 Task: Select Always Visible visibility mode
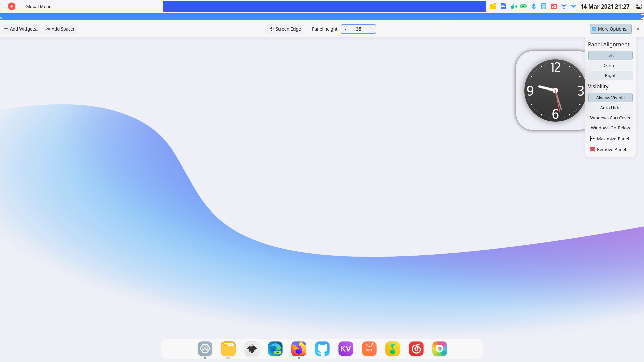(x=610, y=98)
